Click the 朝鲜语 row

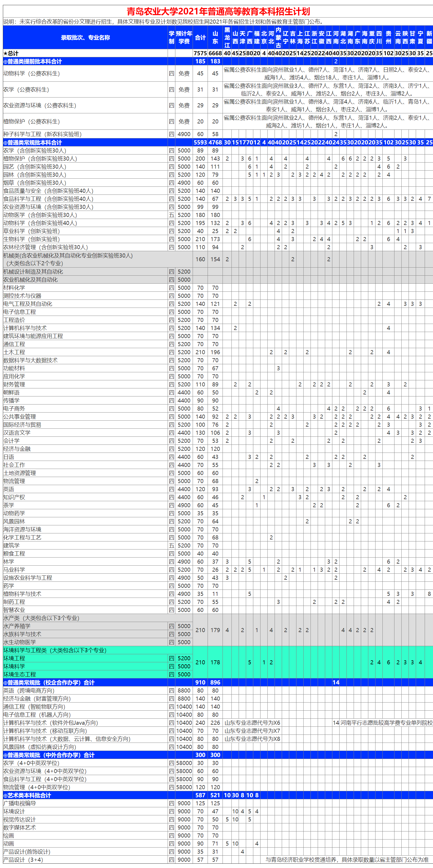218,392
